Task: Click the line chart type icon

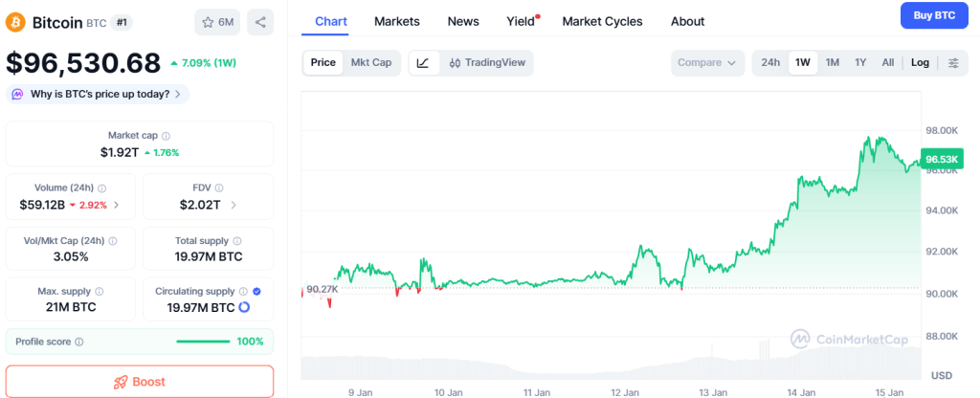Action: coord(423,63)
